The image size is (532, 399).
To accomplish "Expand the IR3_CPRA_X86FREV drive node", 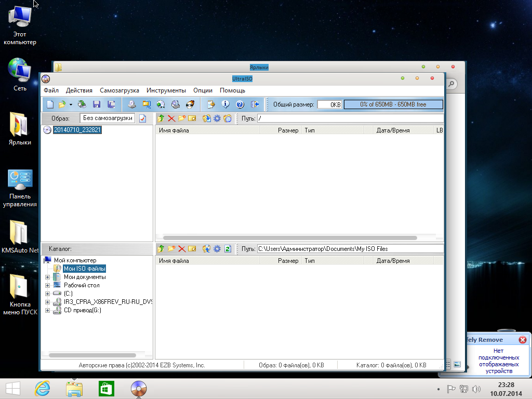I will point(47,302).
